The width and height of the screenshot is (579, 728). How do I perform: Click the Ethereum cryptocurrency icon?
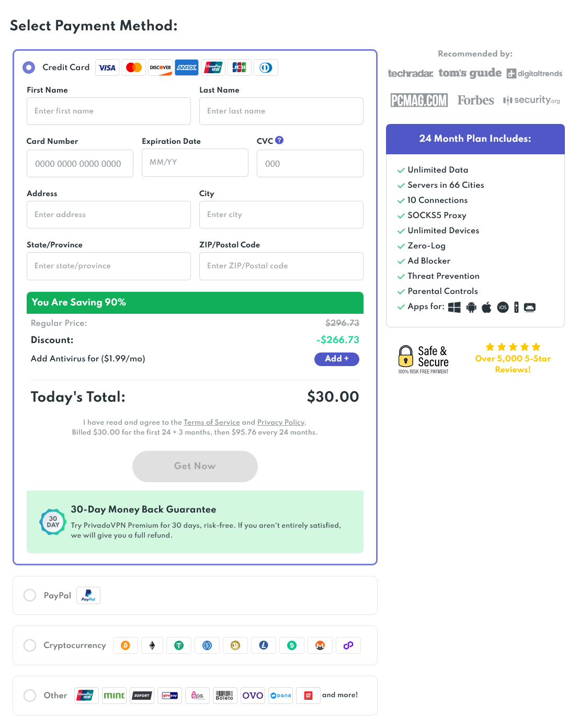152,645
